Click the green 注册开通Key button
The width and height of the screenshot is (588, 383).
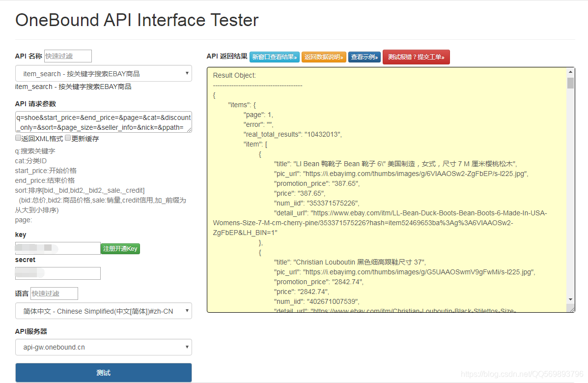click(x=120, y=249)
